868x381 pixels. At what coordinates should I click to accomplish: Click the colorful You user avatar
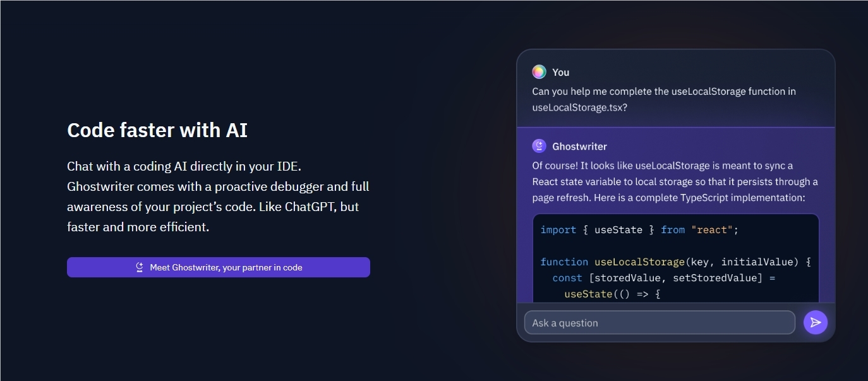coord(539,72)
